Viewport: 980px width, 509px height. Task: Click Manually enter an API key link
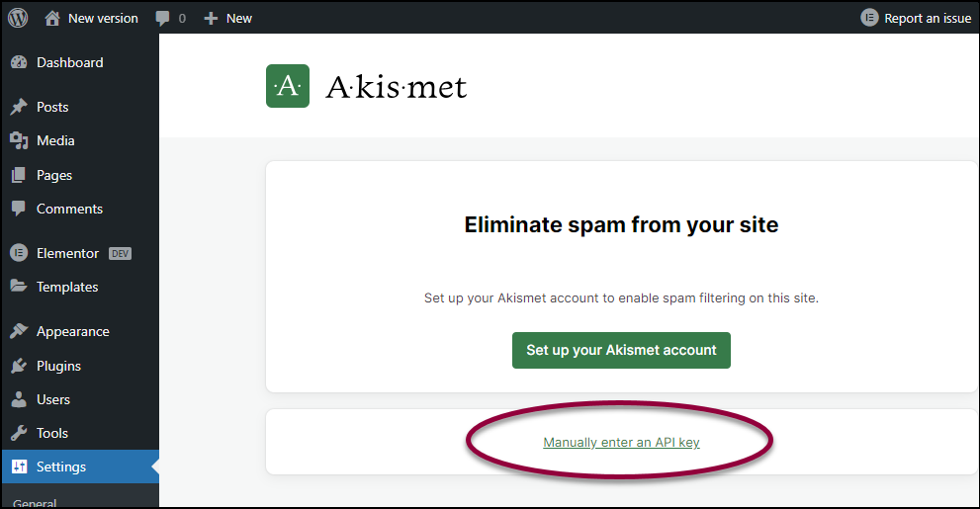point(621,442)
